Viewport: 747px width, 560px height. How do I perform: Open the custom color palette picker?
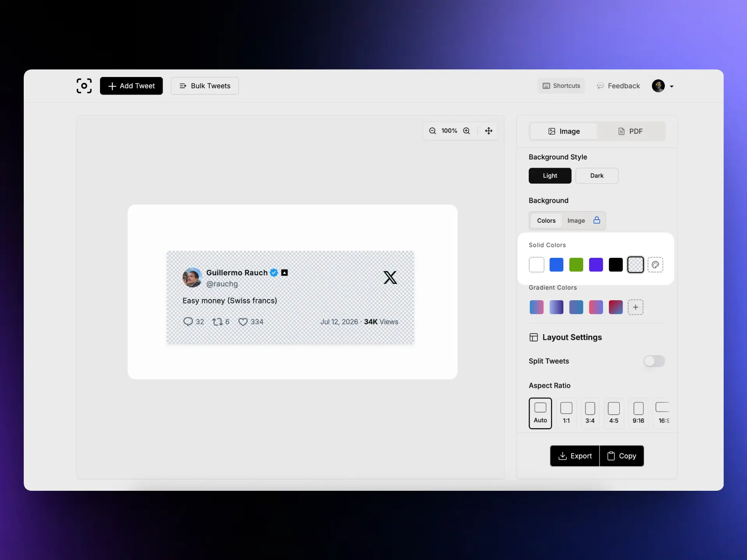click(655, 265)
